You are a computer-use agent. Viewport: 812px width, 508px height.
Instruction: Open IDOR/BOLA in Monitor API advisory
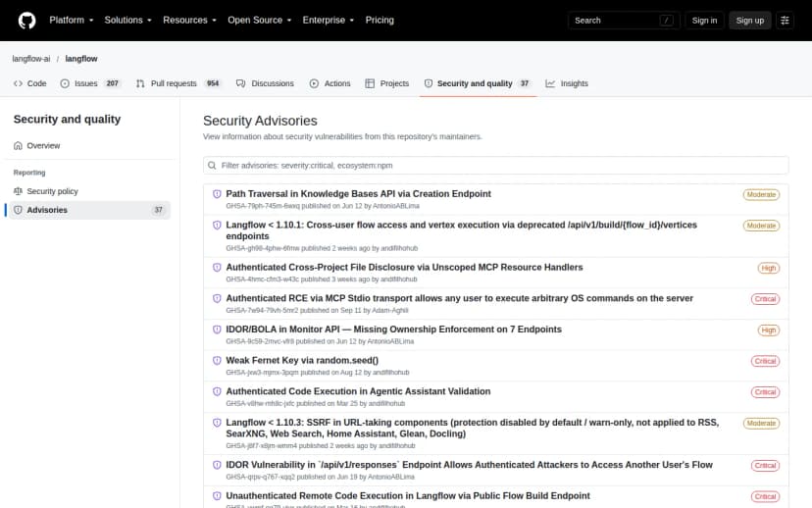click(x=393, y=330)
